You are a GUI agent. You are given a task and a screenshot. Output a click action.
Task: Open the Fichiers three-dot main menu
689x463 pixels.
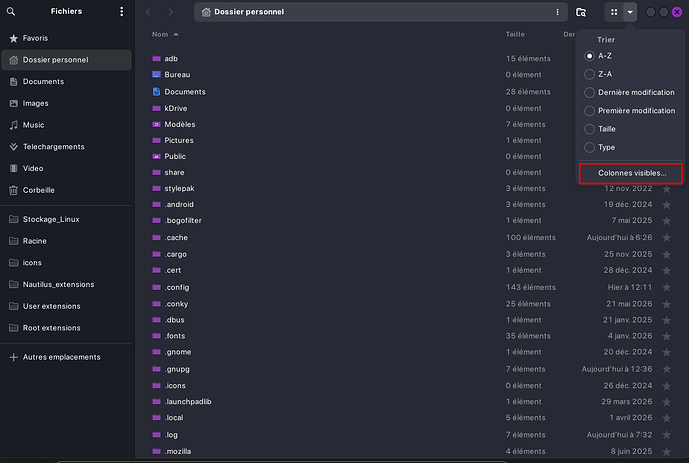[x=122, y=11]
